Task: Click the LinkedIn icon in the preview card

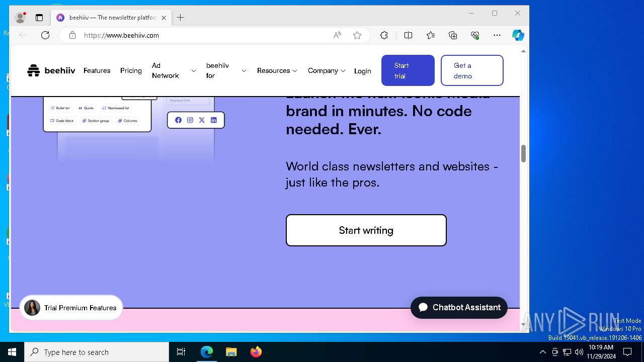Action: 214,120
